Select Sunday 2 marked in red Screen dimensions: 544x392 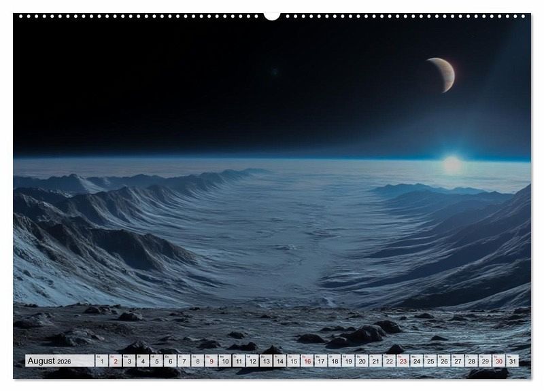point(116,361)
